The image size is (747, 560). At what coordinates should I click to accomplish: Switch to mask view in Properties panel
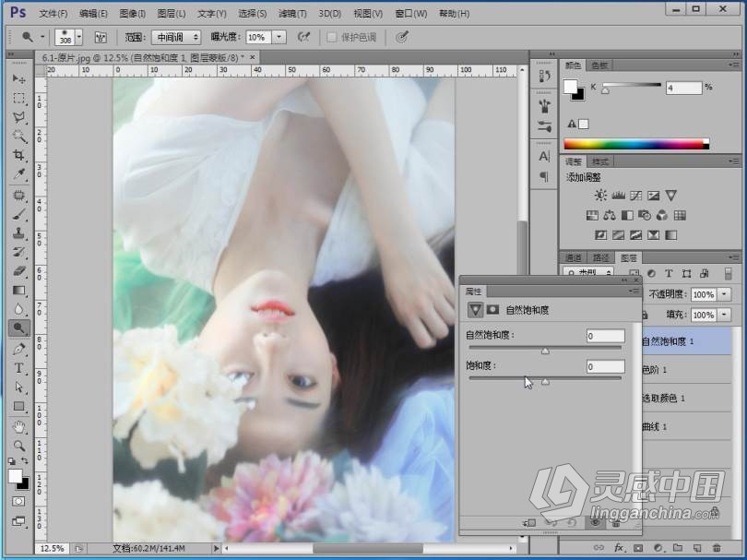coord(492,310)
